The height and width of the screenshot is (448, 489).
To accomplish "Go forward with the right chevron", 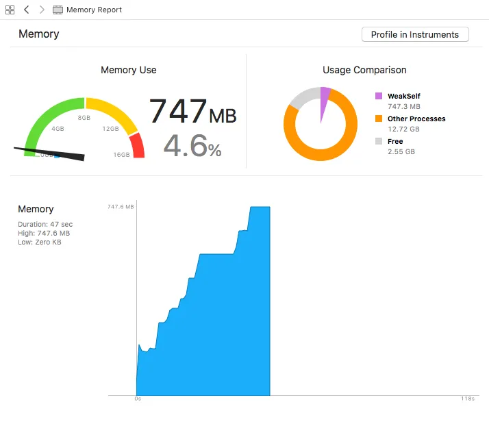I will click(x=42, y=10).
